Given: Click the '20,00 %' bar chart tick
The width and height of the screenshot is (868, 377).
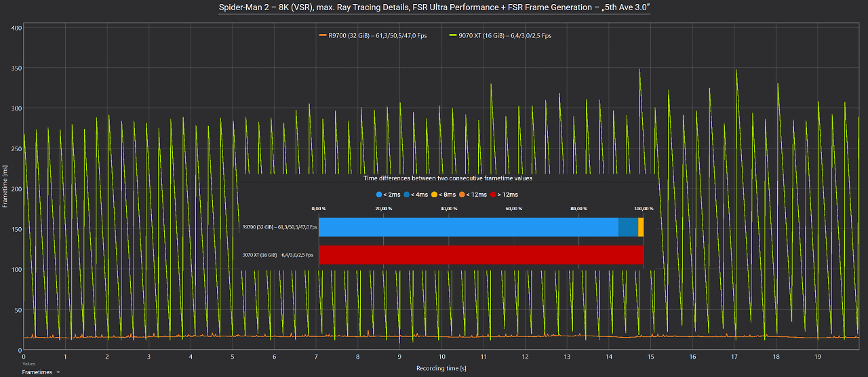Looking at the screenshot, I should pyautogui.click(x=384, y=209).
